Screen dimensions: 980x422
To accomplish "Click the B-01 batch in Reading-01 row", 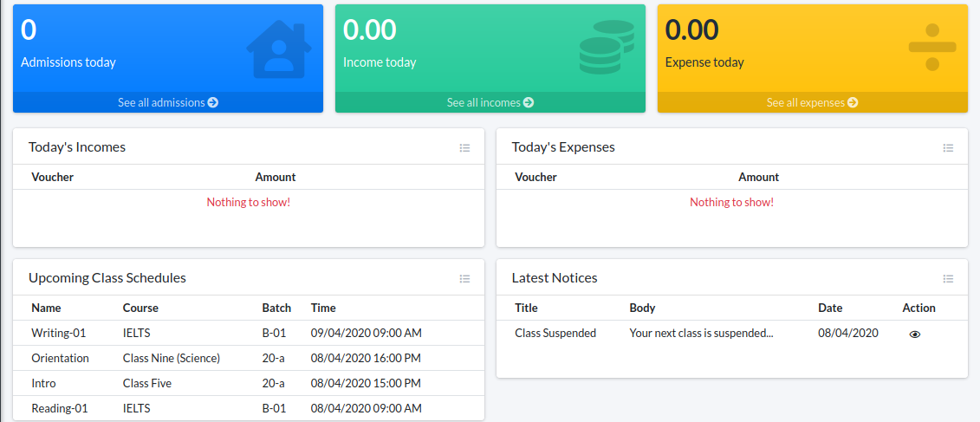I will pos(274,408).
